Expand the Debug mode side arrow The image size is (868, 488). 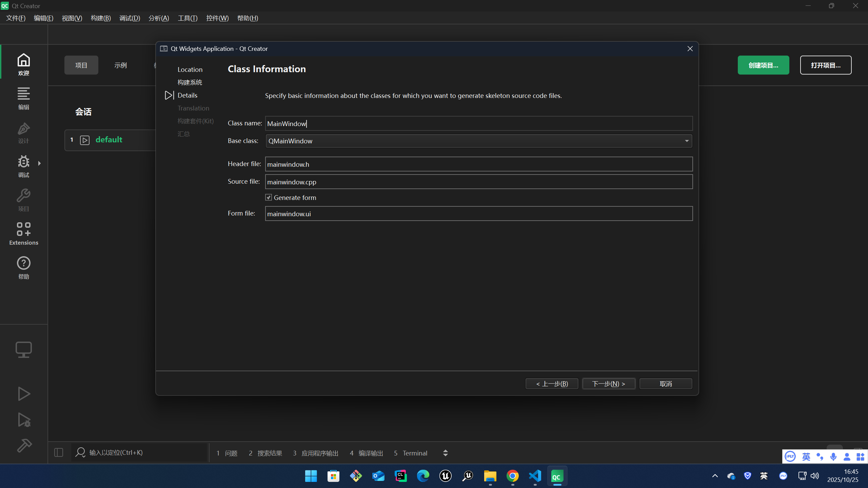(x=40, y=163)
